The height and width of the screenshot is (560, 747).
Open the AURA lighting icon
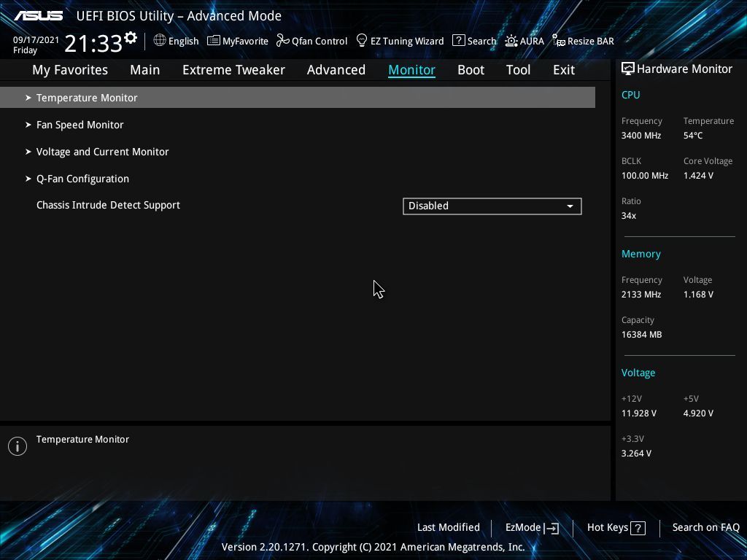(511, 41)
